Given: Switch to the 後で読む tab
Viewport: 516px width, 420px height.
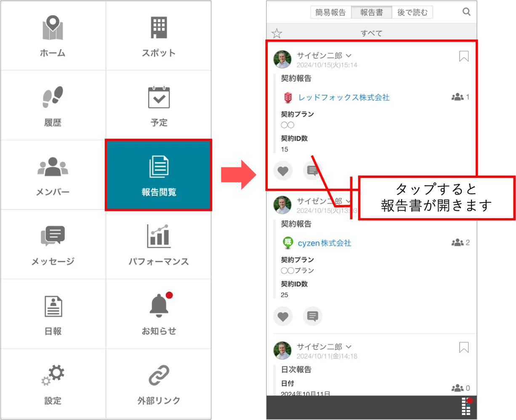Looking at the screenshot, I should (412, 12).
